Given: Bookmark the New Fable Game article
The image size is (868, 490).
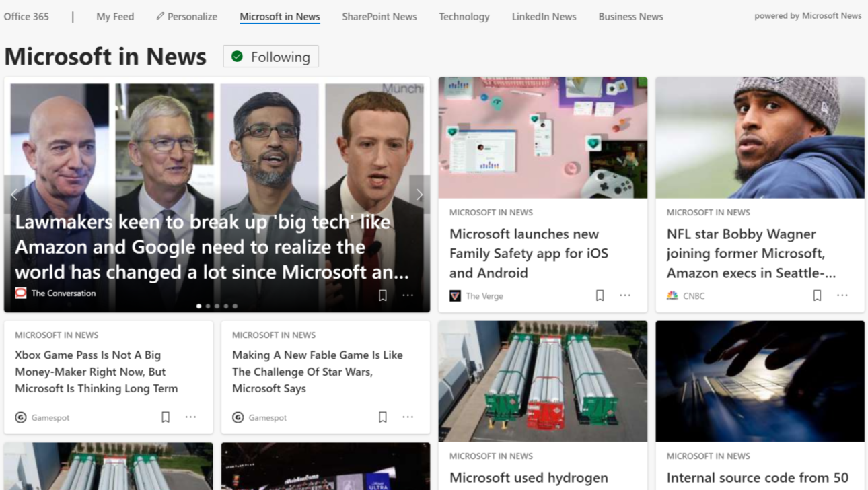Looking at the screenshot, I should pyautogui.click(x=382, y=417).
